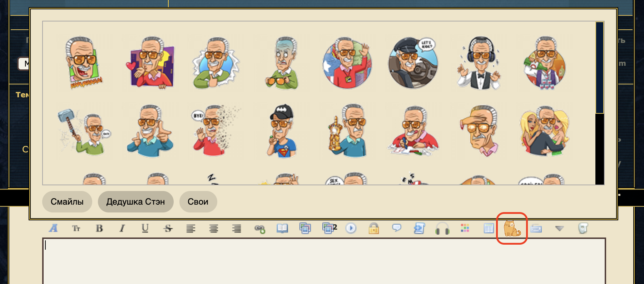
Task: Insert a hyperlink
Action: click(x=259, y=229)
